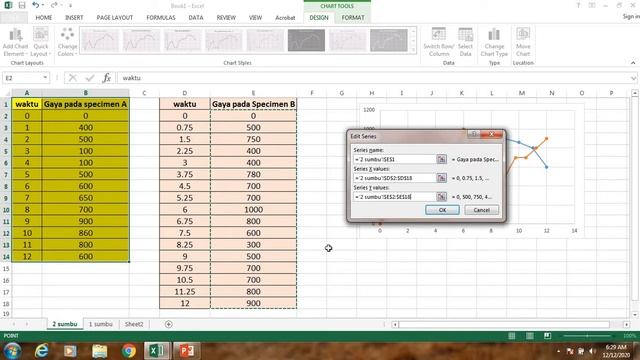Click Change Chart Type
The width and height of the screenshot is (640, 360).
click(494, 42)
